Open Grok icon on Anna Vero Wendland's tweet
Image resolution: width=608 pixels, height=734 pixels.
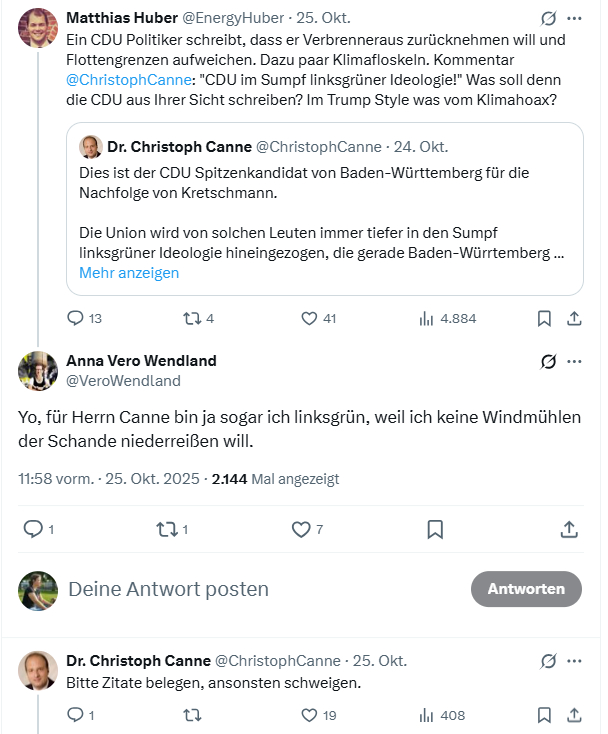click(548, 361)
